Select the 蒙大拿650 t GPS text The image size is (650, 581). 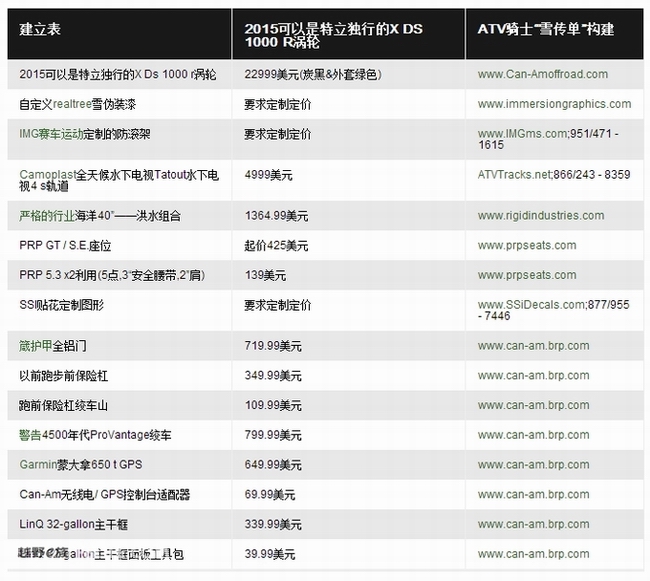pos(99,465)
